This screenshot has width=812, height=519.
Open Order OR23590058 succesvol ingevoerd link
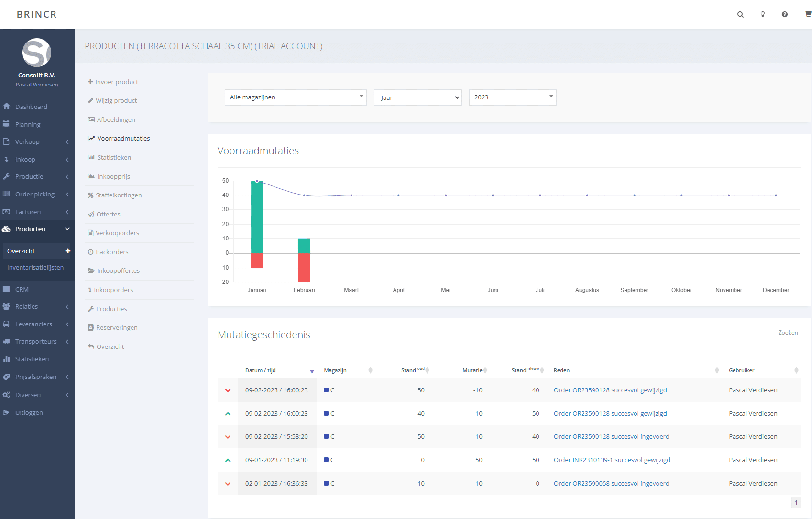tap(611, 483)
